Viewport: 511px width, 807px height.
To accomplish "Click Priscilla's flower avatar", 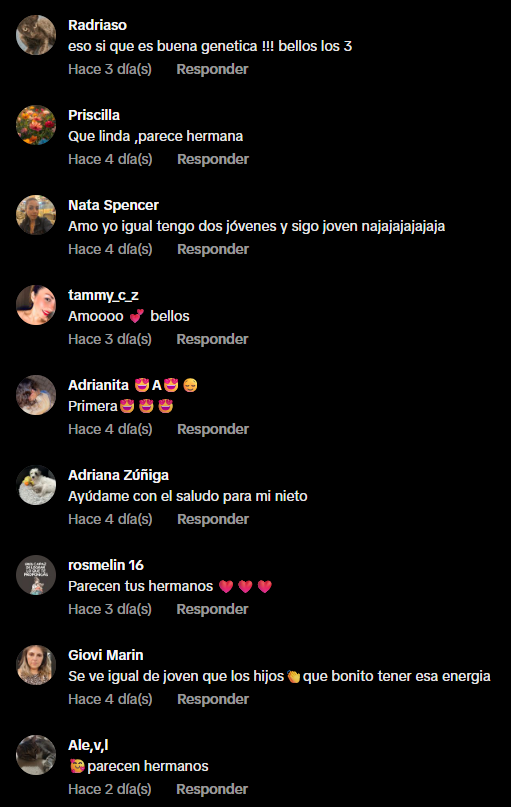I will 36,125.
